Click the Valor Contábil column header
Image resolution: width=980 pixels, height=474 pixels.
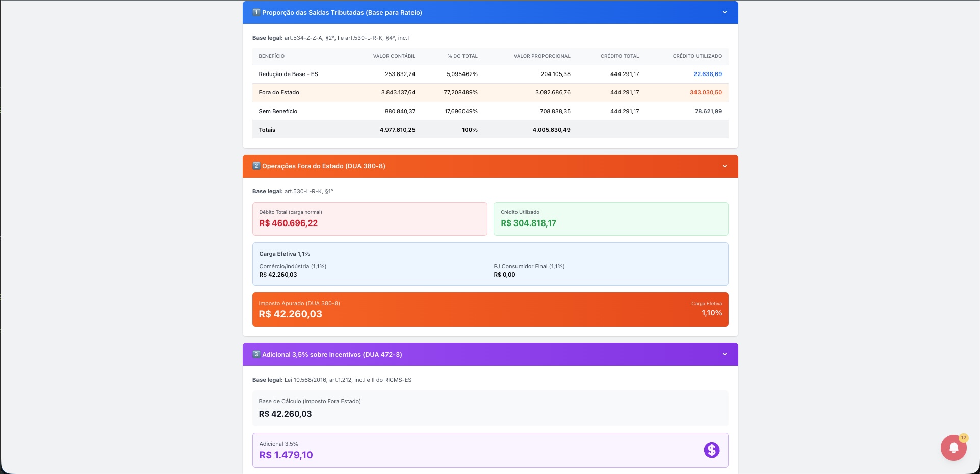[394, 56]
